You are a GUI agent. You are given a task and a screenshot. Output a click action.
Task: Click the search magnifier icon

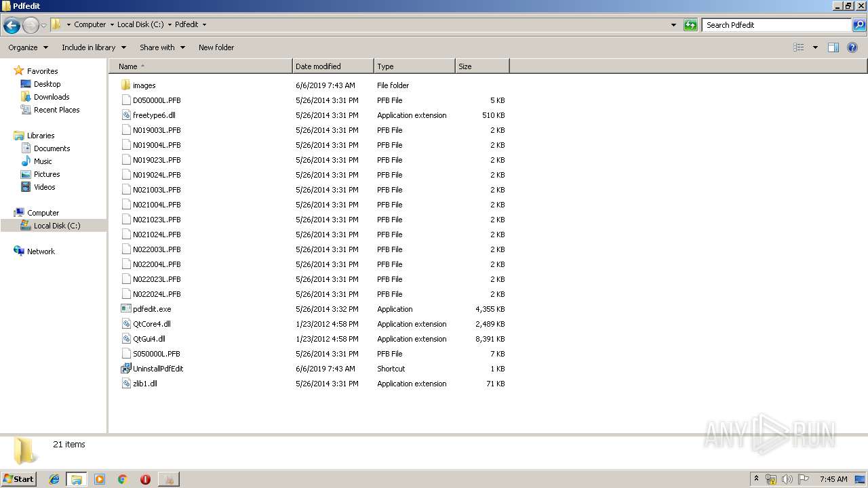click(859, 25)
